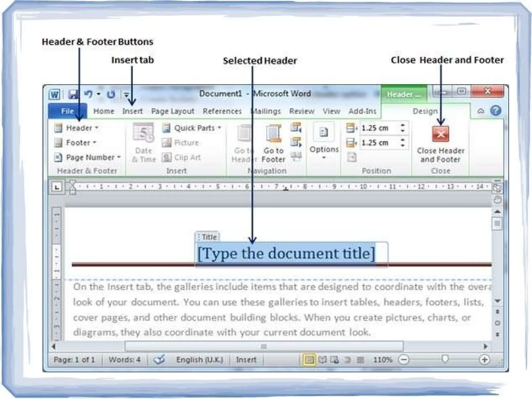Viewport: 532px width, 399px height.
Task: Switch to Print Layout view button
Action: 309,360
